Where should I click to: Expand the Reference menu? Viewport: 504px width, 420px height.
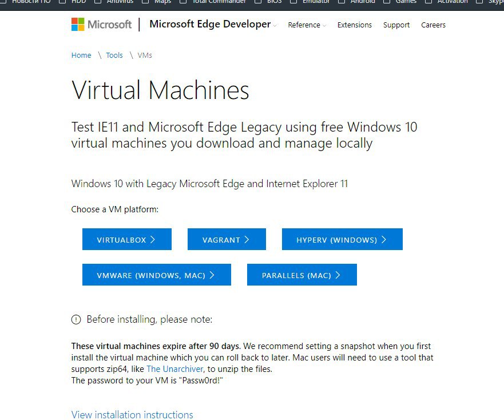click(x=307, y=25)
